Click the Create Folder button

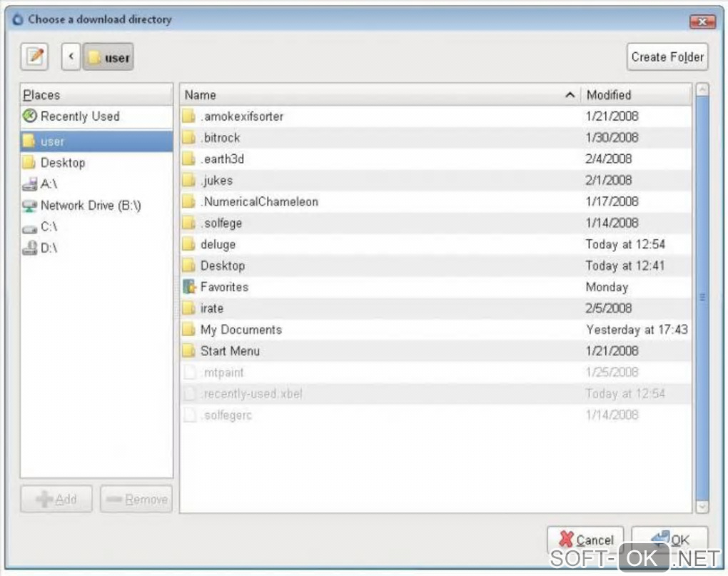pyautogui.click(x=667, y=56)
